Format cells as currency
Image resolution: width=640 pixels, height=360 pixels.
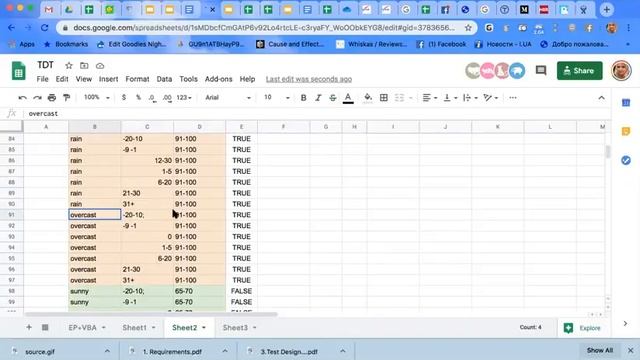pyautogui.click(x=124, y=98)
